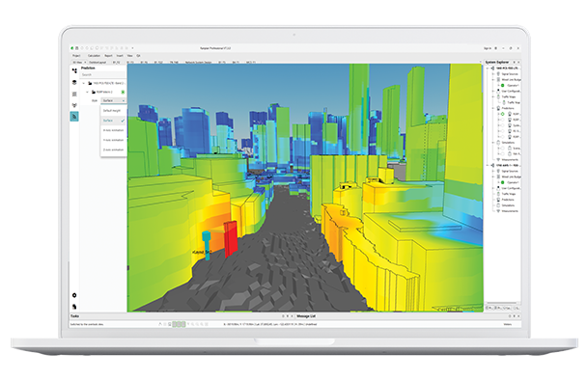Toggle the green checkbox beside the RSRP folder
This screenshot has height=380, width=588.
(x=123, y=92)
